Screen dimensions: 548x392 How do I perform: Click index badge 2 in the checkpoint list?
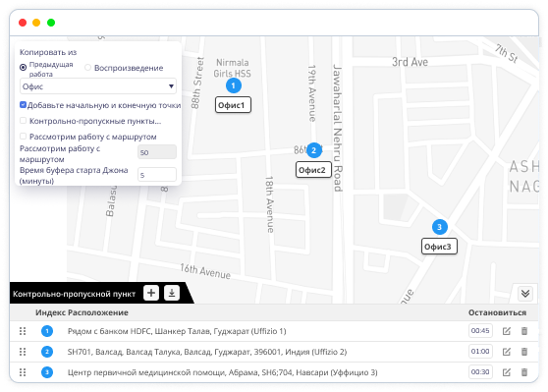click(47, 352)
